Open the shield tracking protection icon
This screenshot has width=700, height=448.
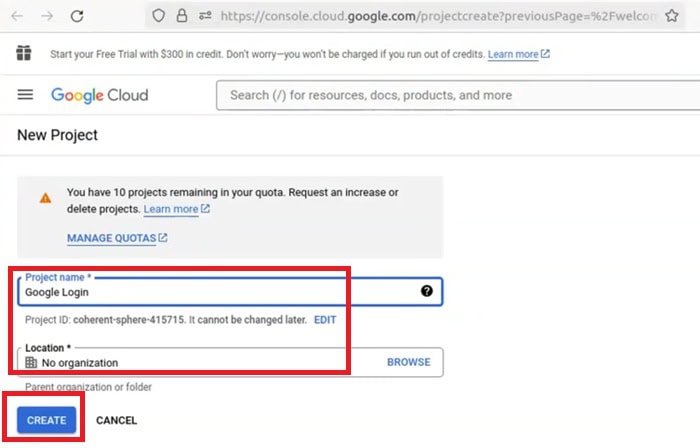click(x=158, y=16)
